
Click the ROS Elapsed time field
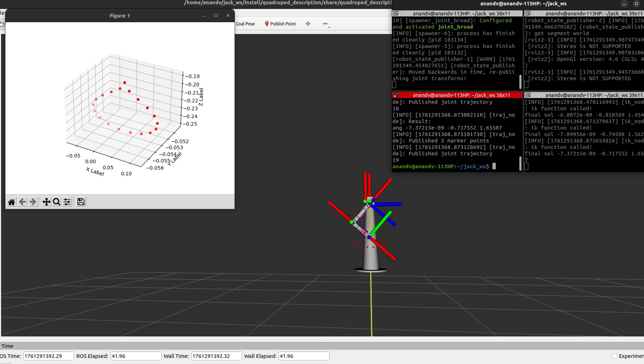tap(136, 356)
